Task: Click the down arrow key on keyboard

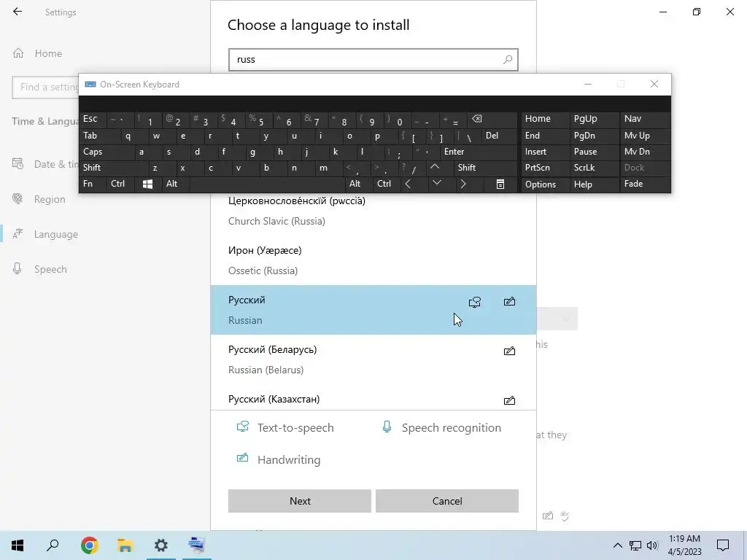Action: (x=437, y=184)
